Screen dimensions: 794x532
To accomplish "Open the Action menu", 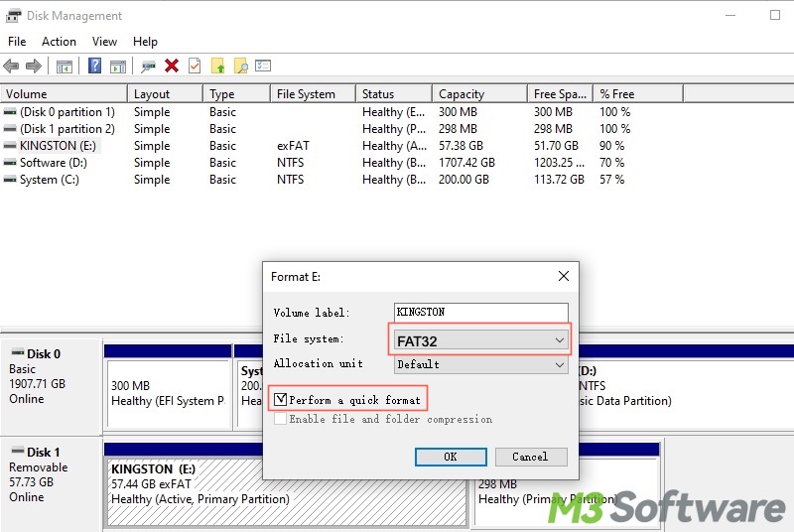I will pyautogui.click(x=59, y=42).
